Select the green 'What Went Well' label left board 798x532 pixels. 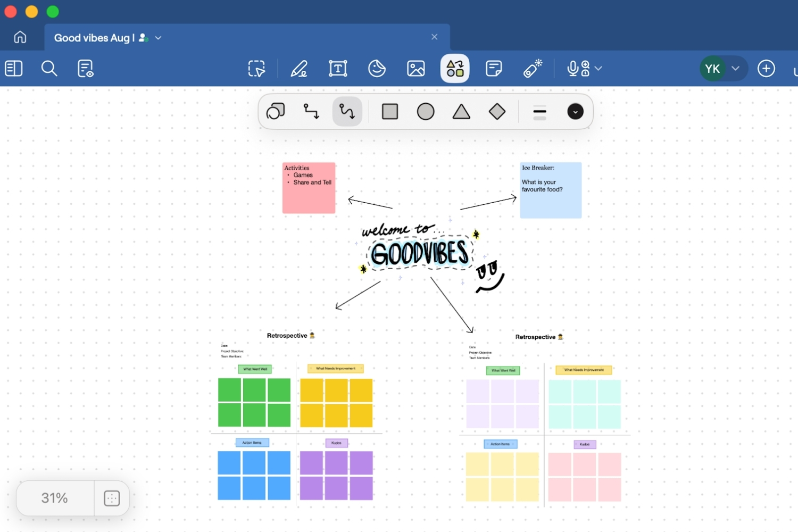click(255, 369)
